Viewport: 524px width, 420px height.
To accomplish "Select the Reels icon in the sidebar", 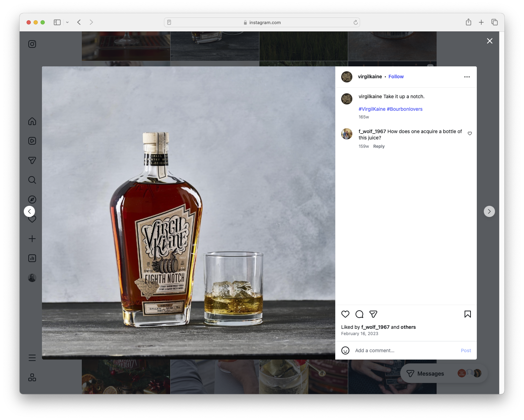I will click(32, 141).
